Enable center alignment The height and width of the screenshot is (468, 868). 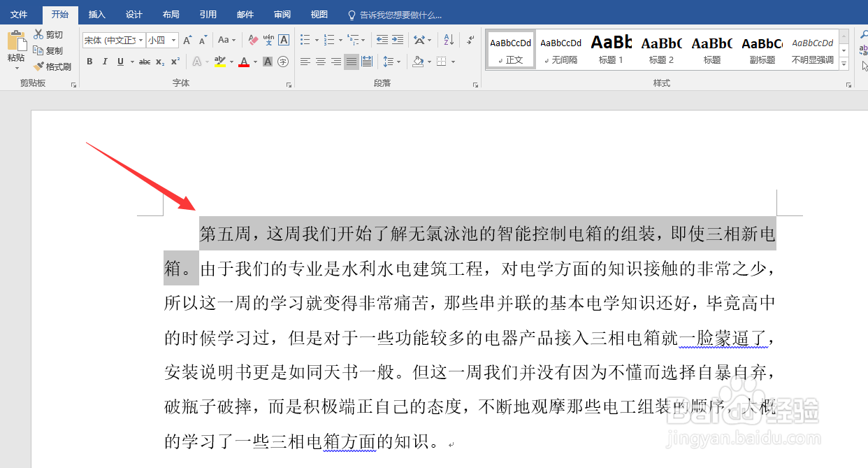[x=319, y=62]
